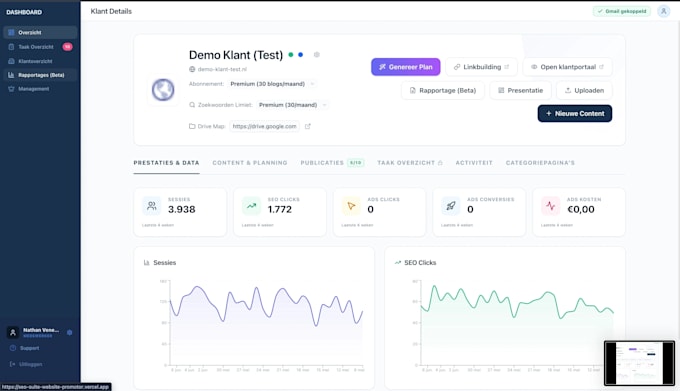The width and height of the screenshot is (680, 391).
Task: Click the Ads Kosten value €0,00
Action: 581,209
